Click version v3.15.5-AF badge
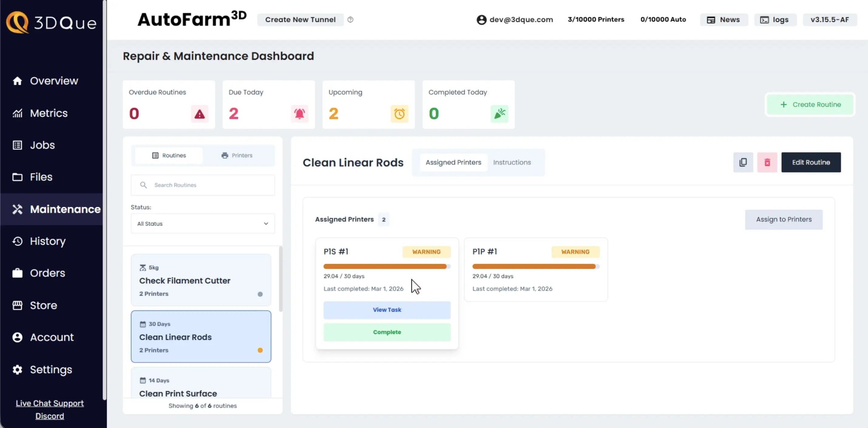The image size is (868, 428). click(829, 19)
